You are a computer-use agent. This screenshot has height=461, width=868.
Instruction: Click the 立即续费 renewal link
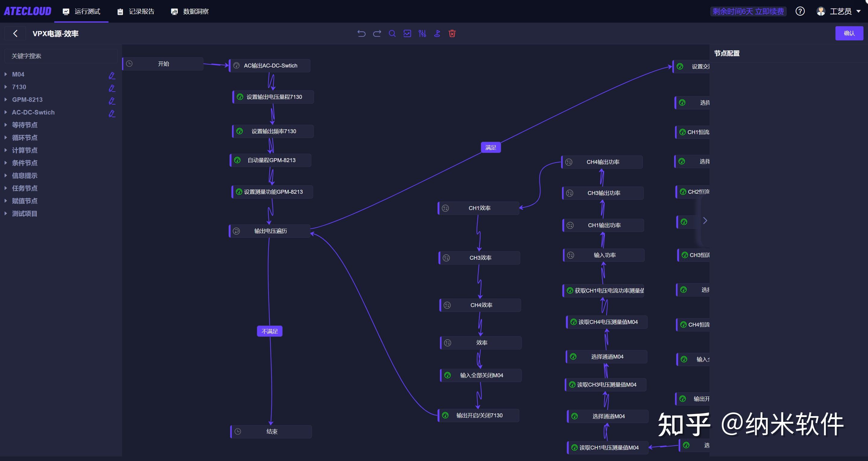[x=769, y=11]
